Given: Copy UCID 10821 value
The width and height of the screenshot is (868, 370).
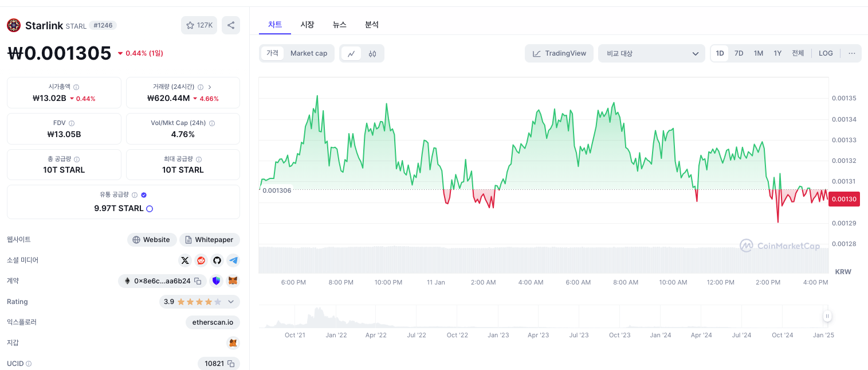Looking at the screenshot, I should tap(231, 364).
